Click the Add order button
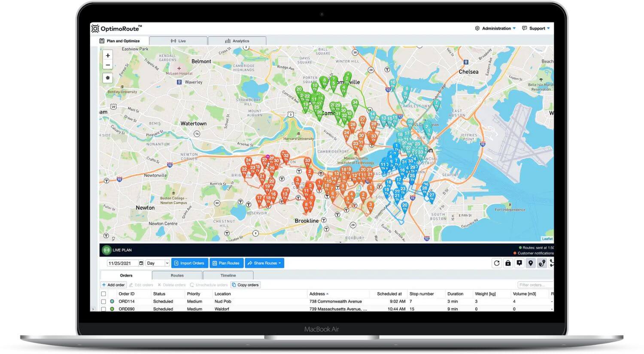The height and width of the screenshot is (354, 644). (x=113, y=284)
